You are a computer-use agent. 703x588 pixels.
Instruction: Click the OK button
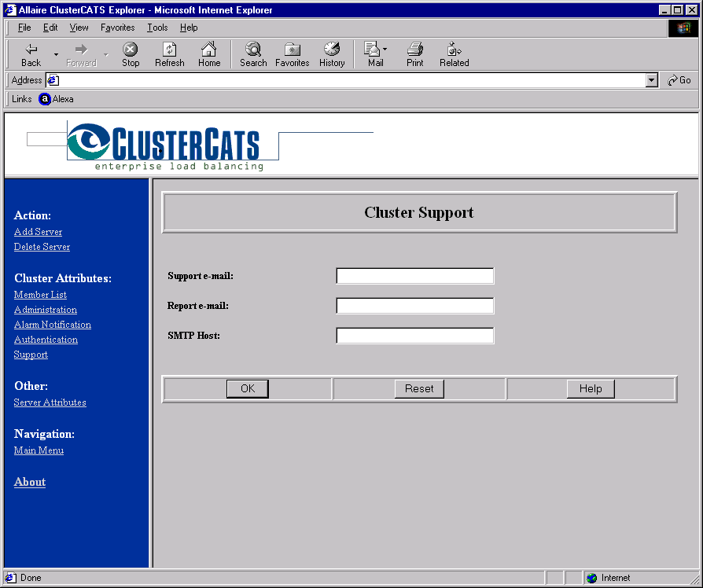[x=248, y=388]
